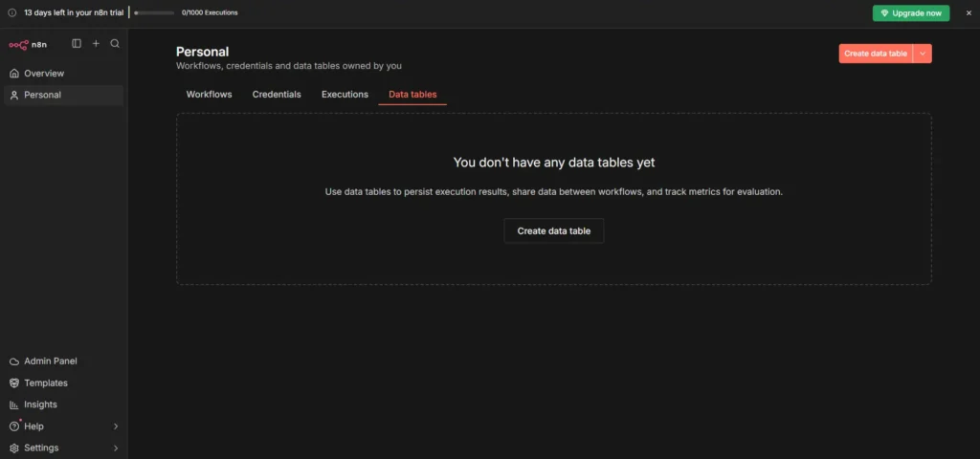Click the Insights bar chart icon
Viewport: 980px width, 459px height.
click(14, 404)
